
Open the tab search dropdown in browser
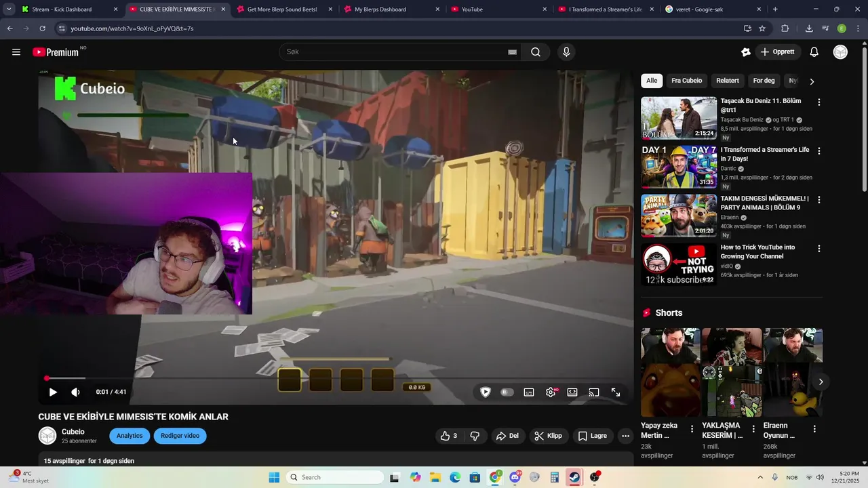pos(9,9)
